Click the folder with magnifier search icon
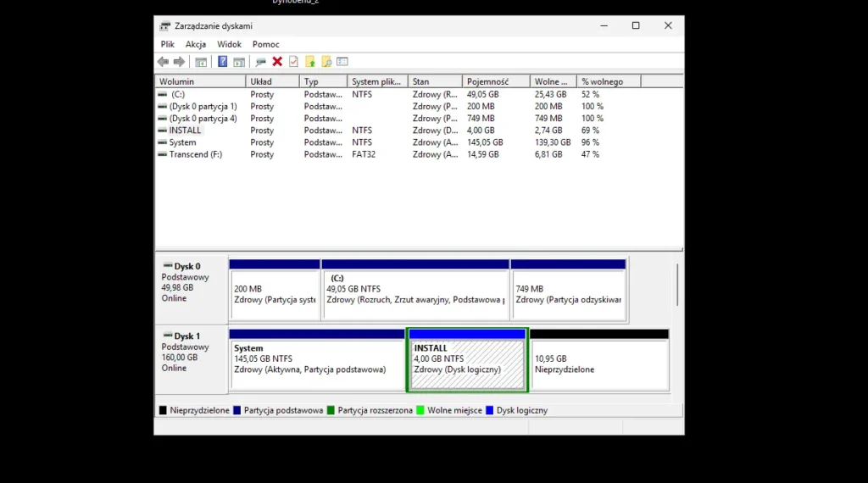The image size is (868, 483). coord(326,62)
